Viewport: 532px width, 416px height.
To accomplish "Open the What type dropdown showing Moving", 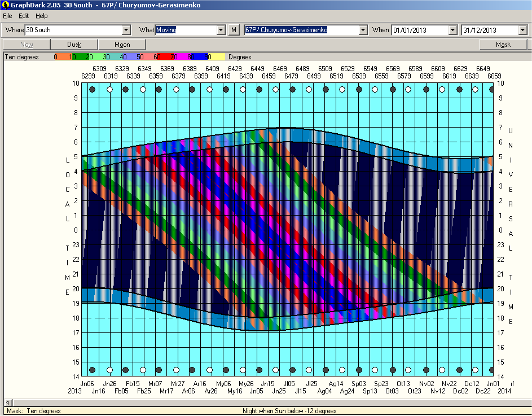I will tap(221, 30).
